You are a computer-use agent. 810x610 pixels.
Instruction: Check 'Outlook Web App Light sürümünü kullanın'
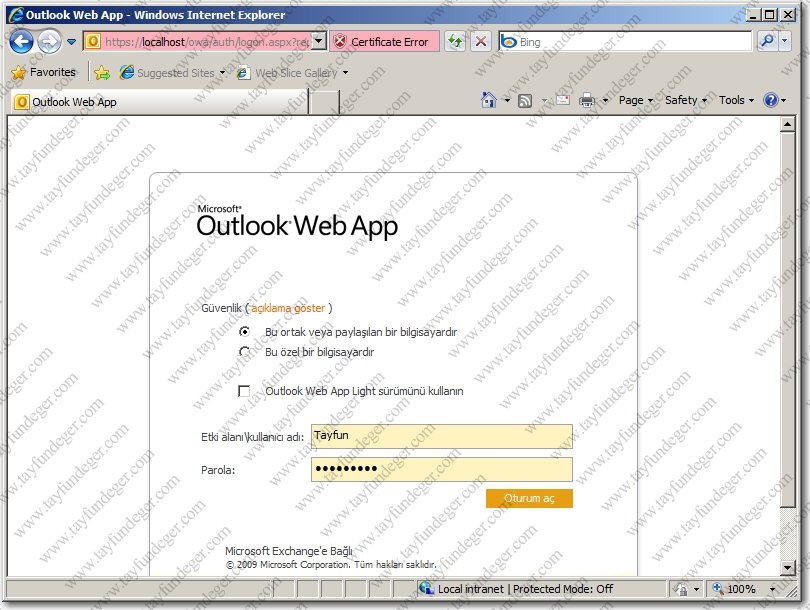pos(244,391)
